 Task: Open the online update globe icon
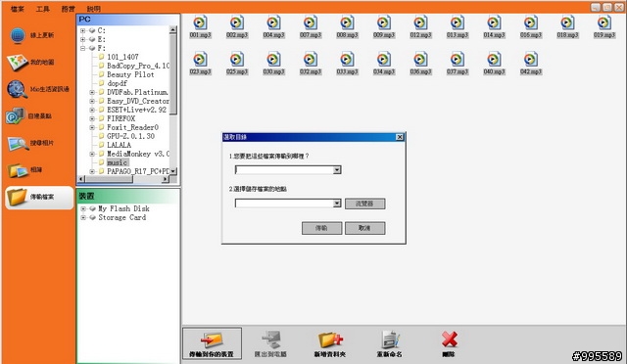pos(18,35)
